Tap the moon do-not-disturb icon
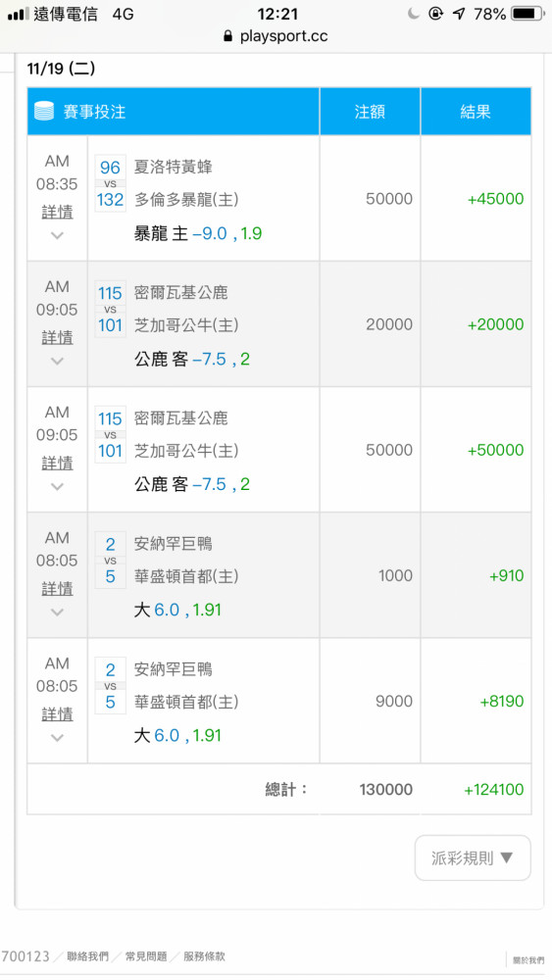Image resolution: width=552 pixels, height=980 pixels. pos(413,13)
